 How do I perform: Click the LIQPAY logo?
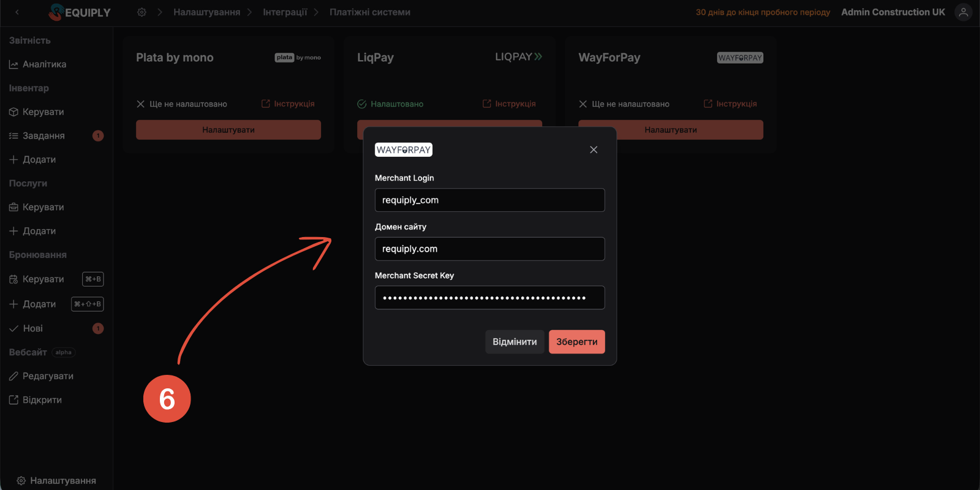(519, 57)
